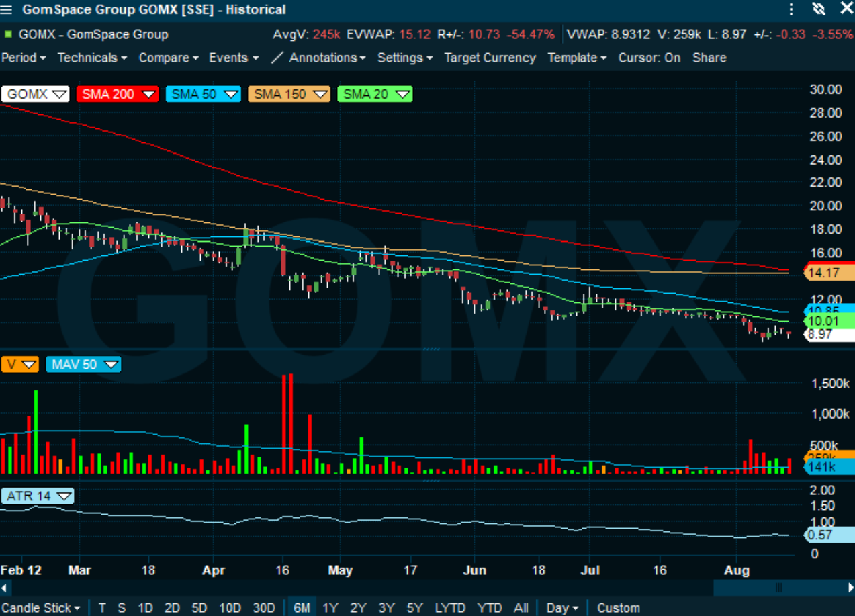The width and height of the screenshot is (855, 616).
Task: Choose the 30D time range
Action: coord(264,608)
